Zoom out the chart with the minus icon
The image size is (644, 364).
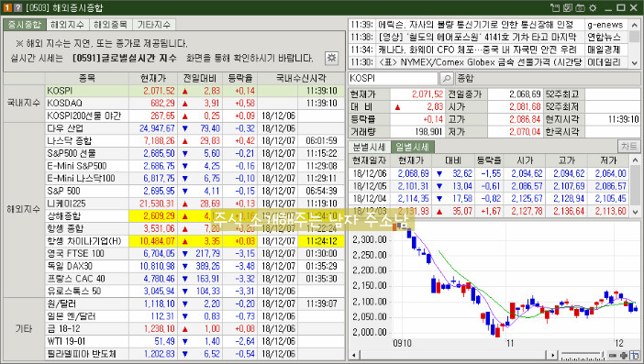click(613, 356)
